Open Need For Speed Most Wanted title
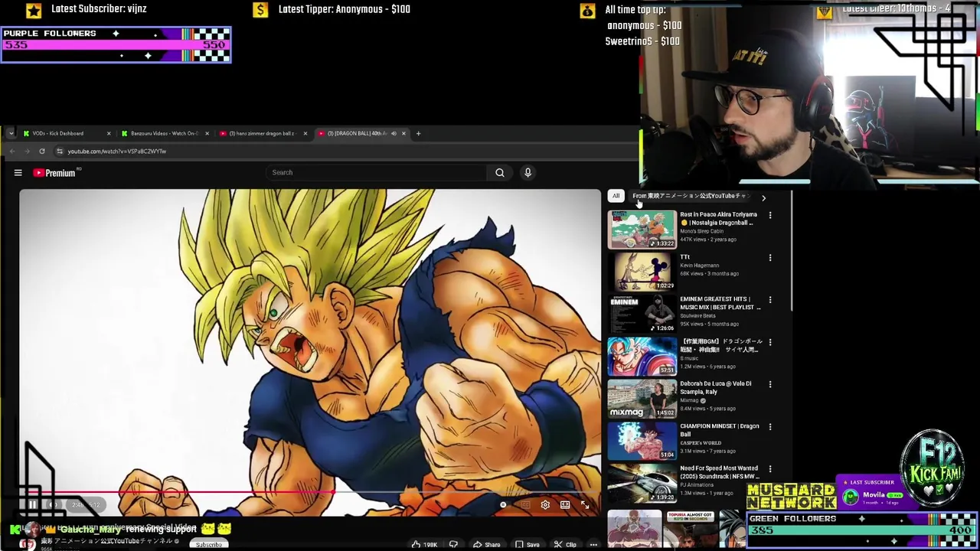The width and height of the screenshot is (980, 551). click(720, 472)
